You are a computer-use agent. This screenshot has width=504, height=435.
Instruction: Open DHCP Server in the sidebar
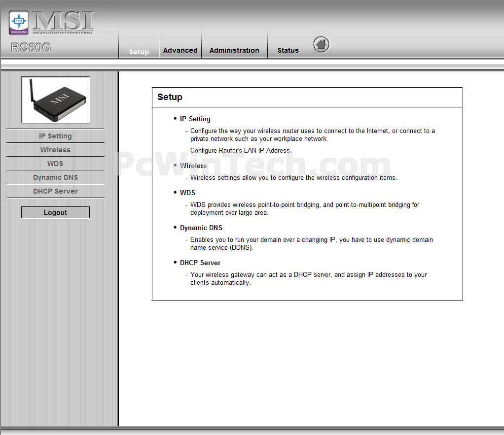tap(55, 191)
